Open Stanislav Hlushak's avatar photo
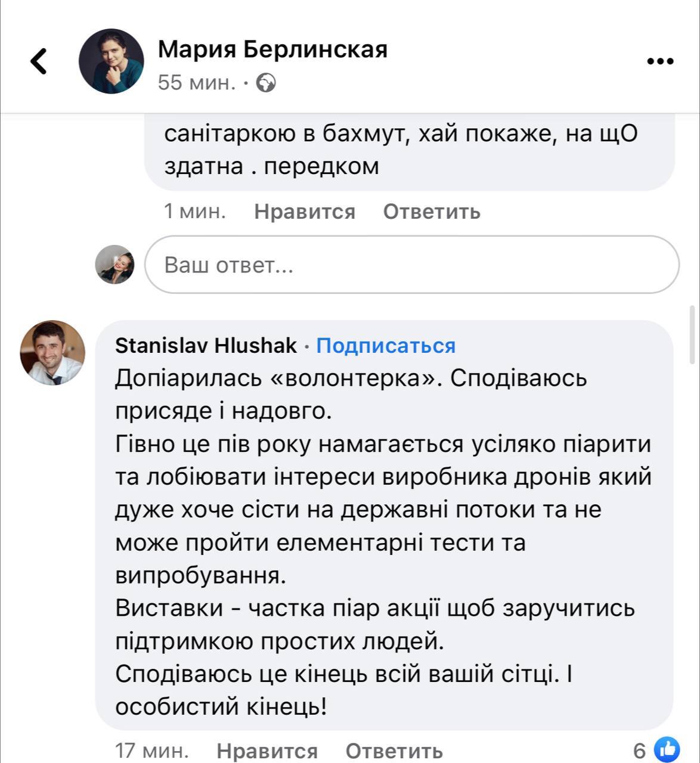This screenshot has width=700, height=763. (52, 352)
